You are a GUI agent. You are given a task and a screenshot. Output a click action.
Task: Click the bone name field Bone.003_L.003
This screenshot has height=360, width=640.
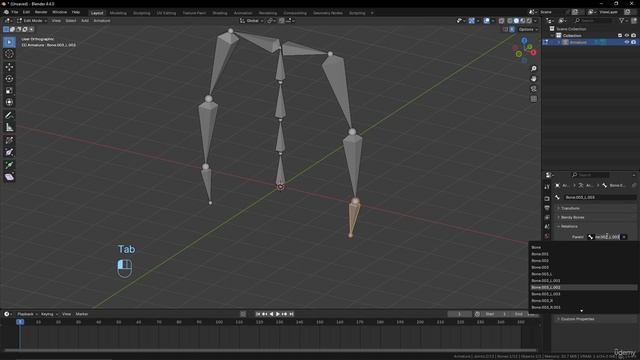(x=600, y=197)
